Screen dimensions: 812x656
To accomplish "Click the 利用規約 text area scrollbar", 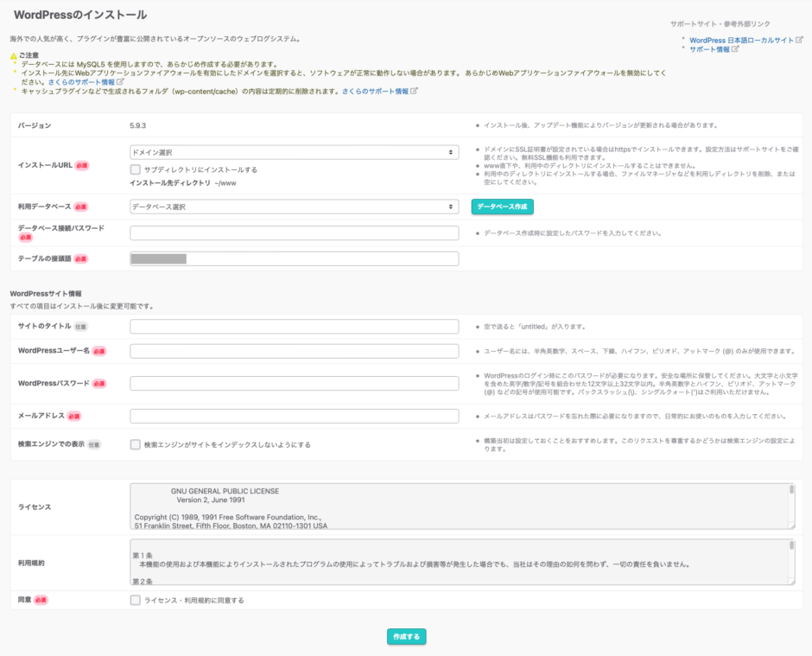I will point(791,561).
